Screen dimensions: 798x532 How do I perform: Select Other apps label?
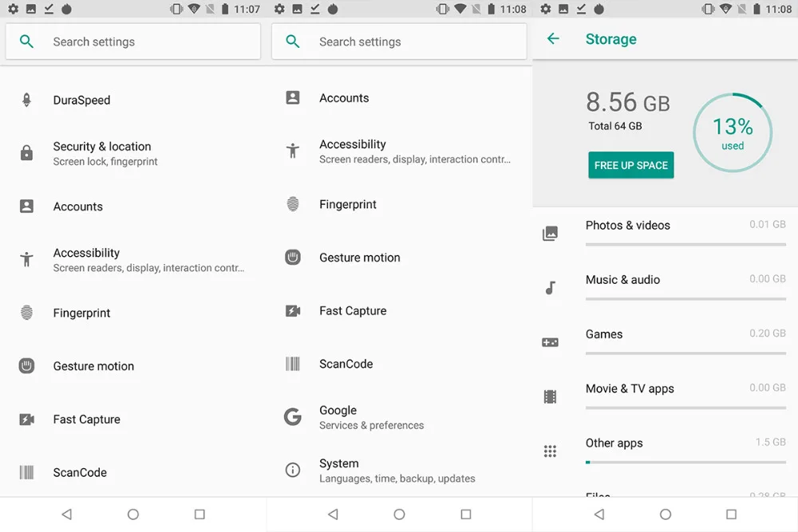(x=614, y=443)
